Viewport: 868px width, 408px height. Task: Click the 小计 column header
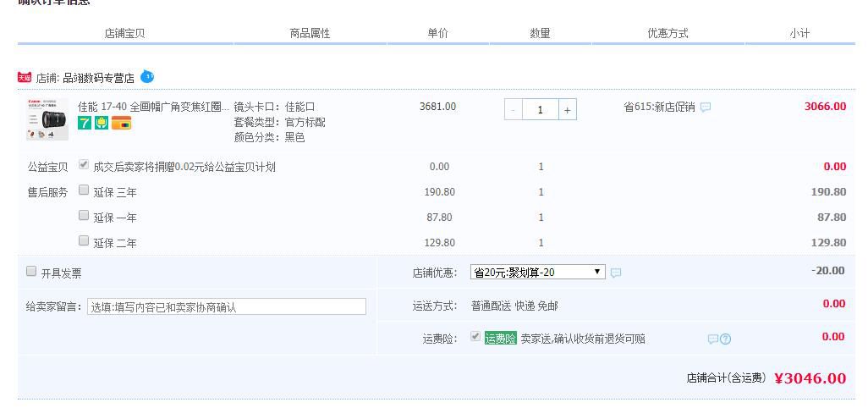coord(800,33)
